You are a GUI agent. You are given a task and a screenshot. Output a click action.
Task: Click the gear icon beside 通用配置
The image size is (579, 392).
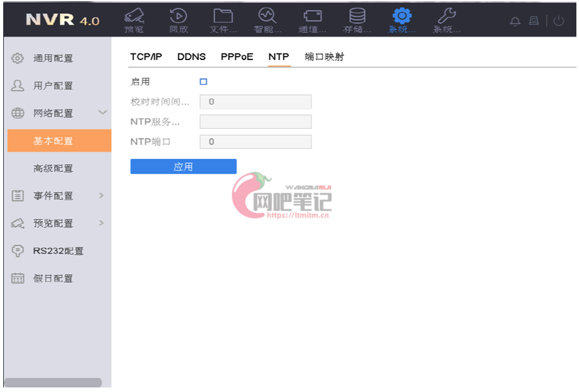click(18, 58)
